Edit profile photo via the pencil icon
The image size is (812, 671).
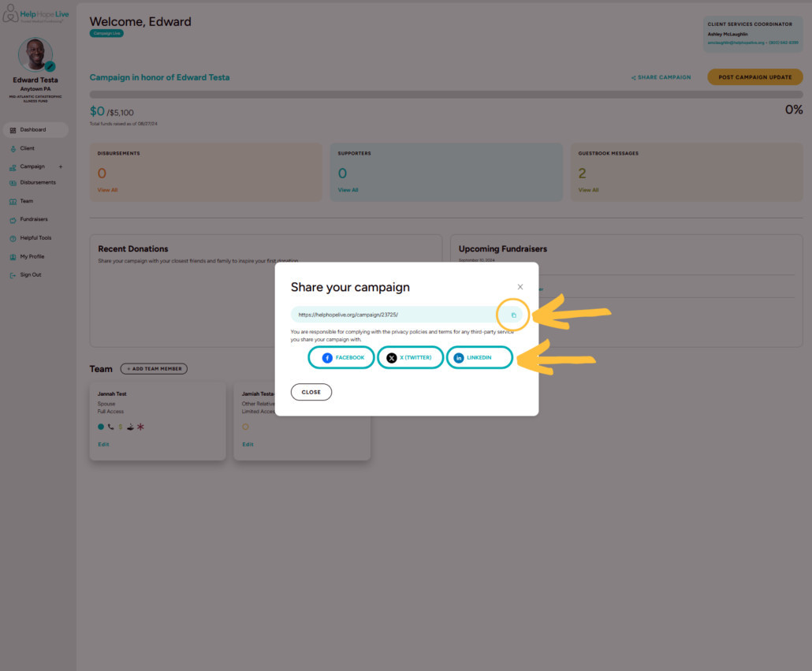(50, 66)
